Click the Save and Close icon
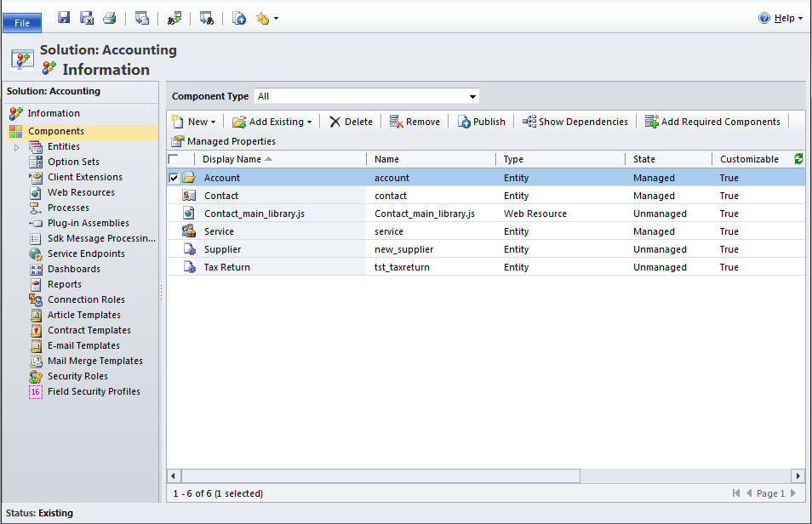Screen dimensions: 812x524 pyautogui.click(x=87, y=18)
